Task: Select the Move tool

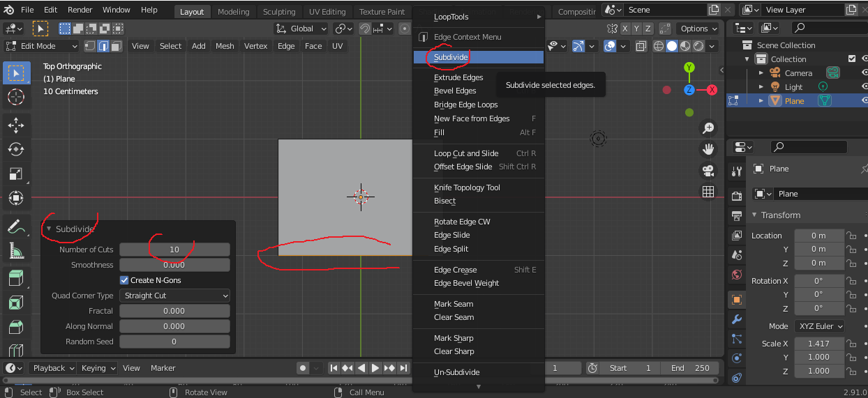Action: [x=16, y=125]
